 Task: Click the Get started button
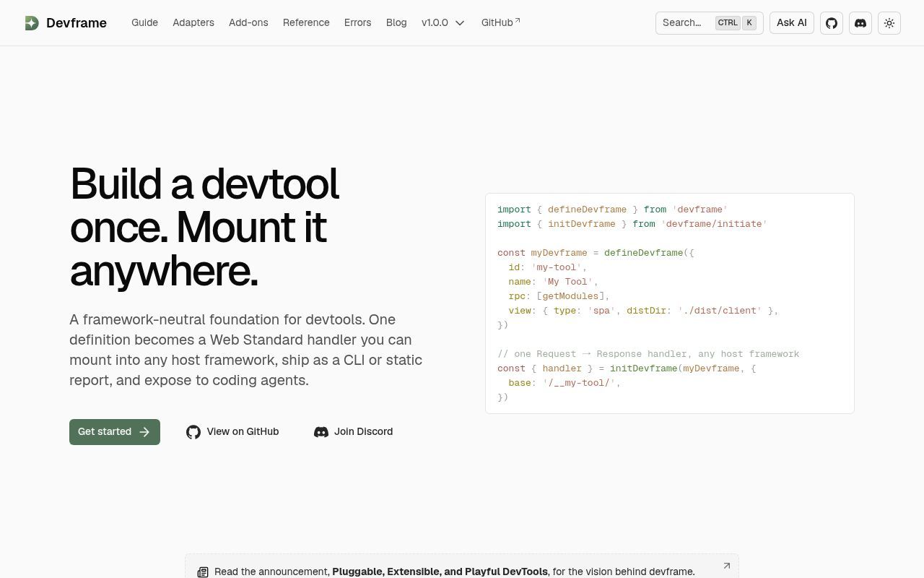click(x=115, y=432)
